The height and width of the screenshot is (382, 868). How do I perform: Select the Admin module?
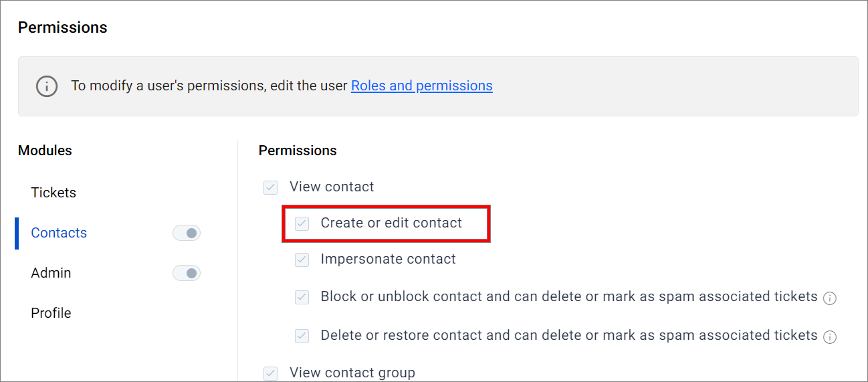point(51,273)
